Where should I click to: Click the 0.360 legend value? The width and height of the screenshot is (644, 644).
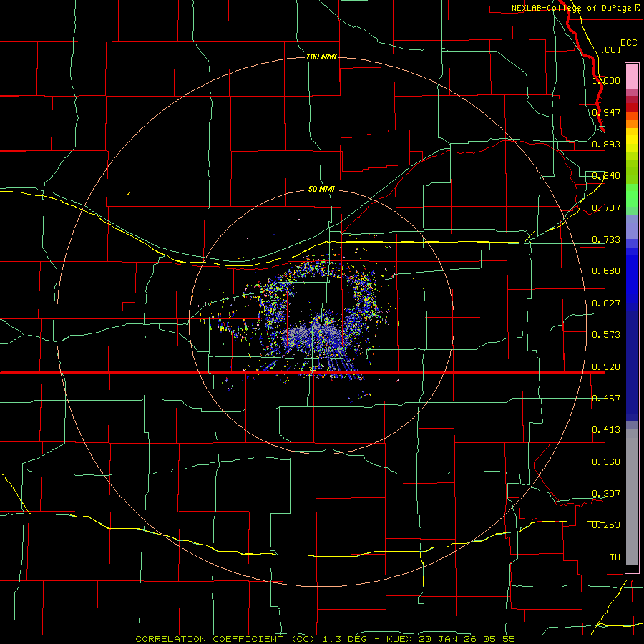[606, 462]
